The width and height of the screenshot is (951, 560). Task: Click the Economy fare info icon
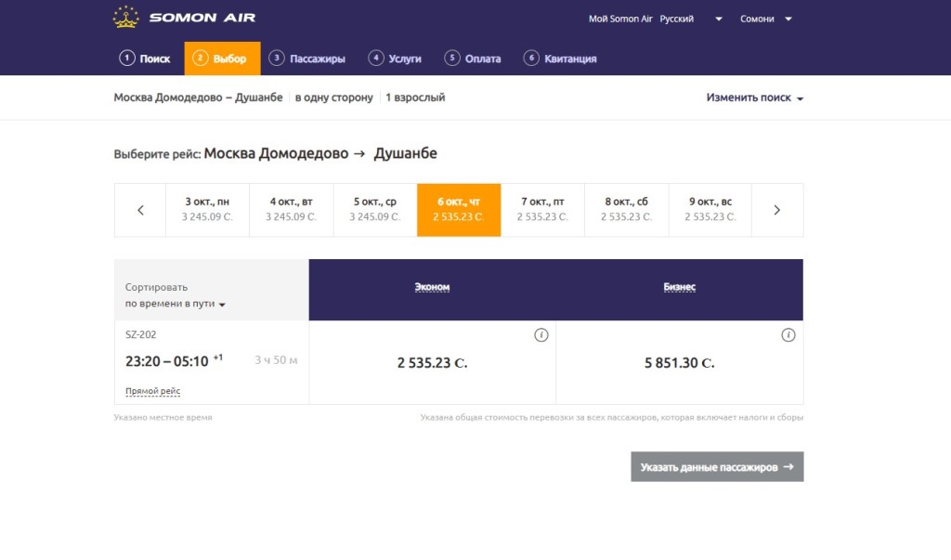[x=541, y=335]
